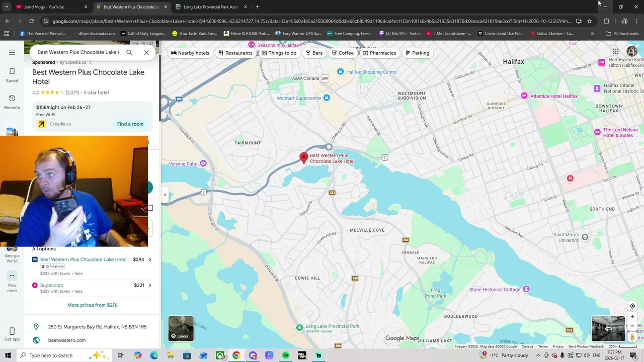Click the Lord Nelson Hotel marker

click(597, 132)
